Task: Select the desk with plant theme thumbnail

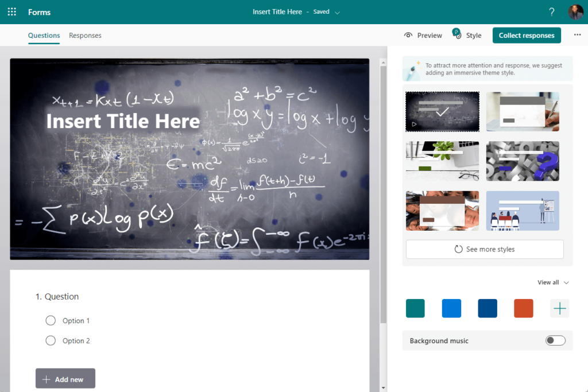Action: point(442,161)
